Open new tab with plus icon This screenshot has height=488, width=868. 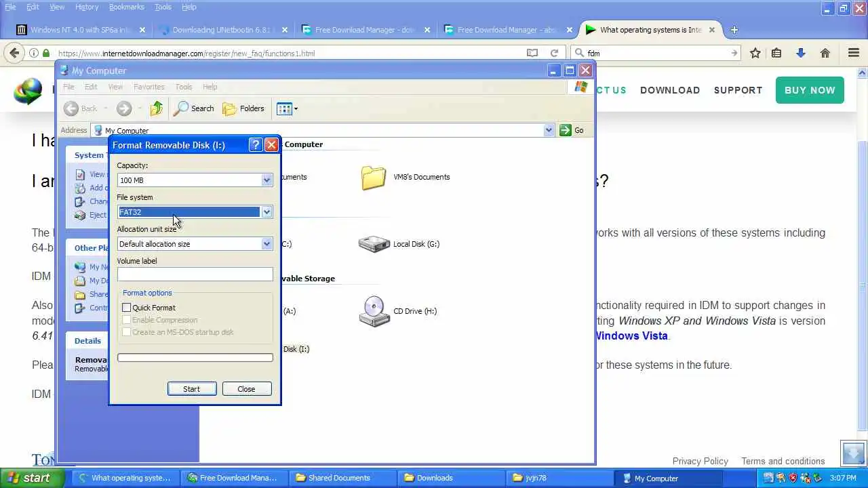(734, 30)
